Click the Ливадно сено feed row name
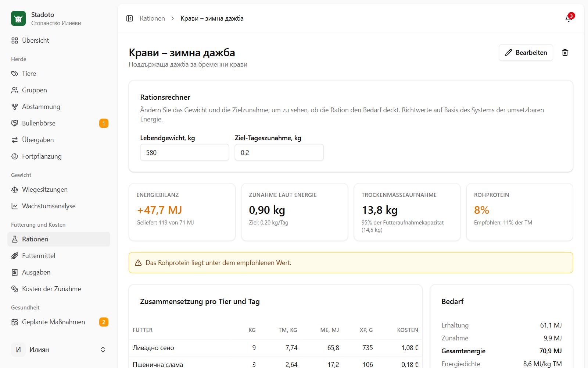 [153, 348]
